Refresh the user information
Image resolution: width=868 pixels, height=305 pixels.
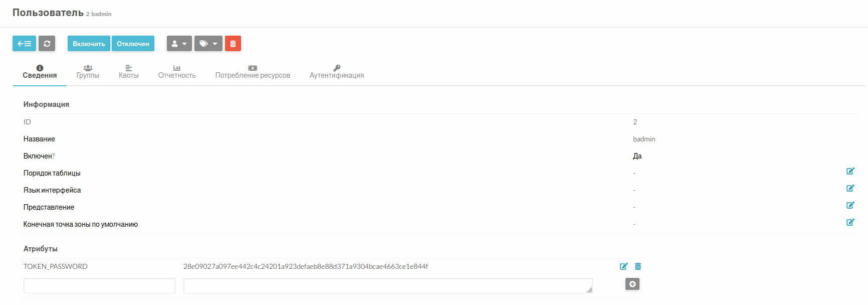47,44
